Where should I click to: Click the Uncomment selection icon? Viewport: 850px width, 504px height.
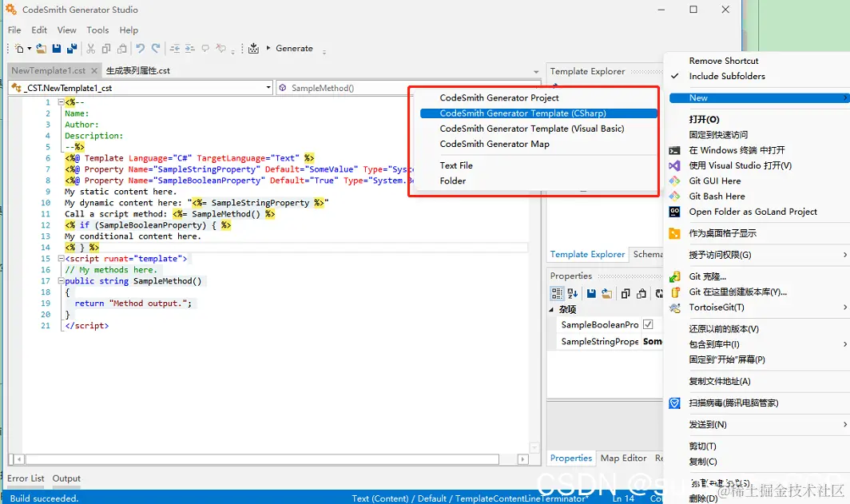click(x=220, y=49)
